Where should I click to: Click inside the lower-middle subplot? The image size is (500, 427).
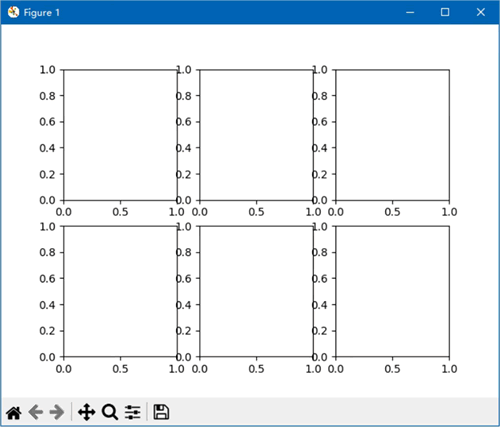tap(256, 292)
